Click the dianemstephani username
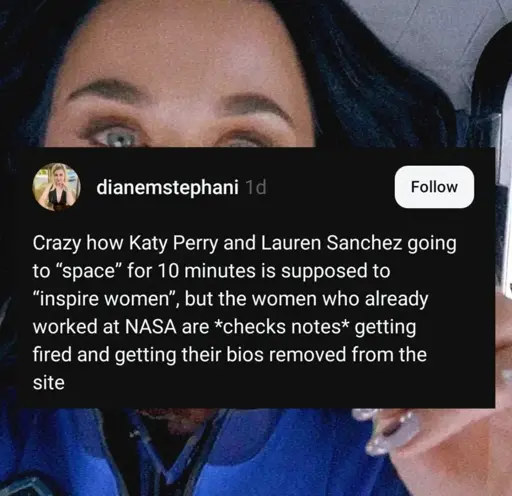The image size is (512, 496). (x=167, y=187)
